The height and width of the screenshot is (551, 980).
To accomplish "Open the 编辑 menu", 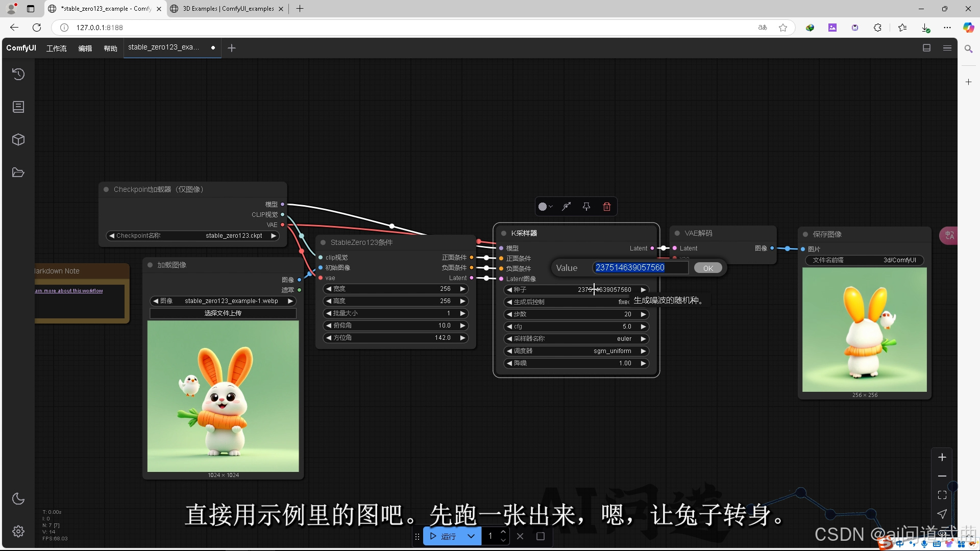I will pos(85,48).
